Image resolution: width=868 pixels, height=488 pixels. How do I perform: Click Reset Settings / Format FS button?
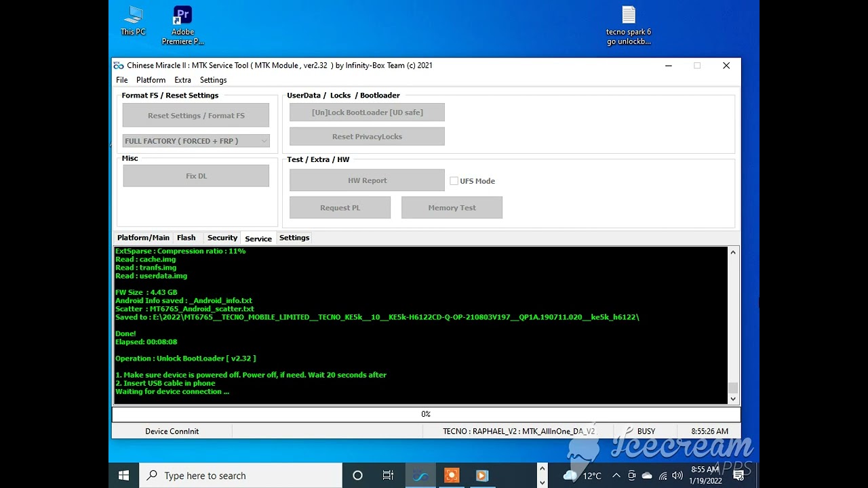pos(196,115)
